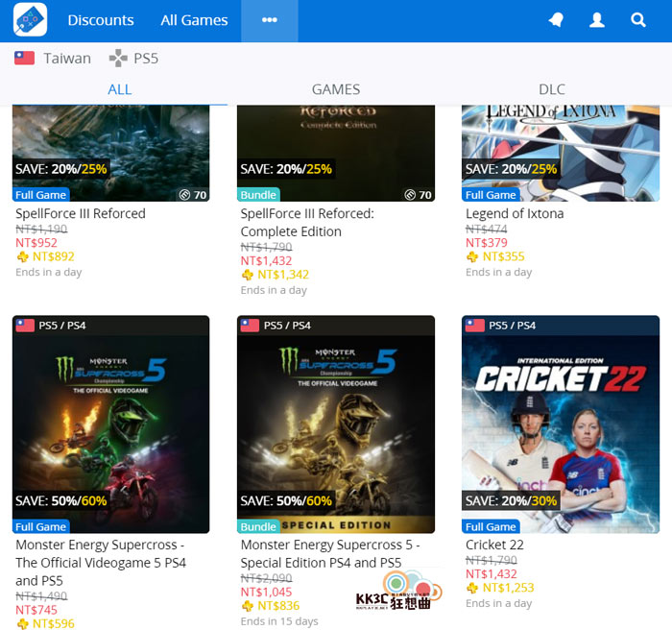
Task: Click the PS Plus price NT$596
Action: coord(54,623)
